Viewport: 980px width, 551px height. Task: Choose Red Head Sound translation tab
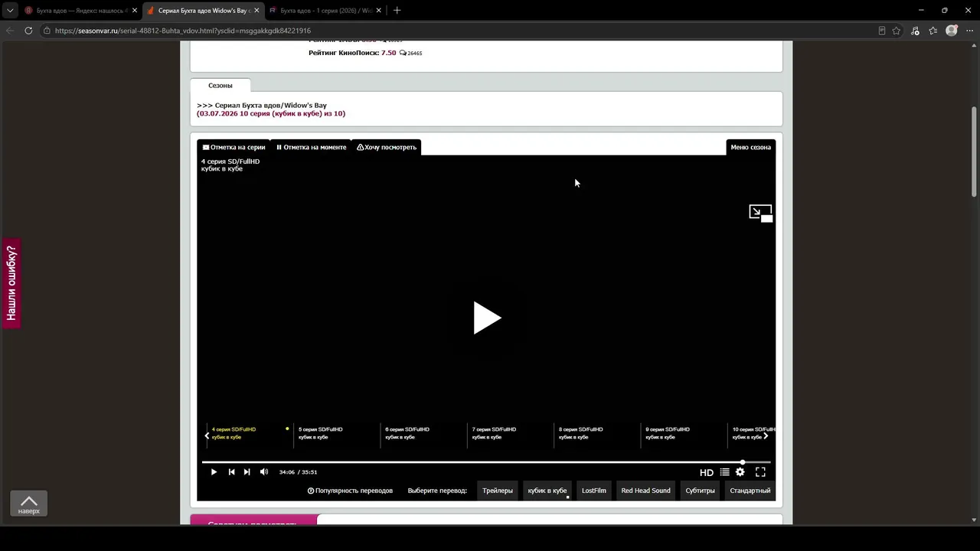[645, 491]
